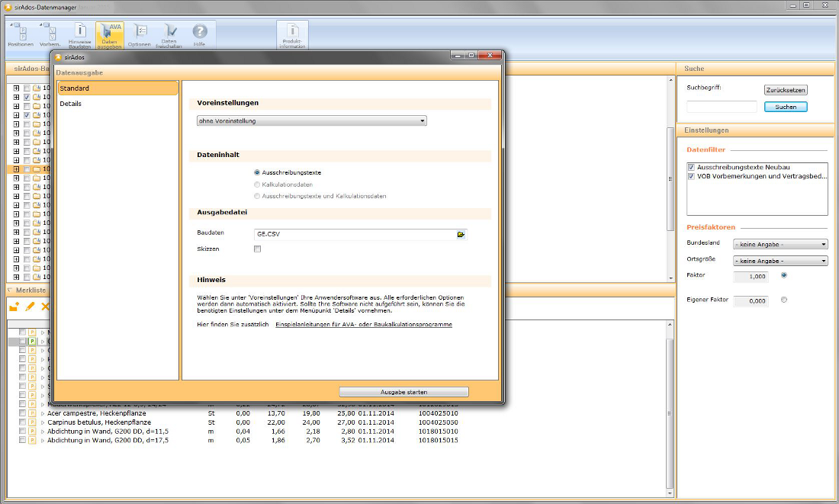Open the Einspielanleitungen für AVA link

pyautogui.click(x=363, y=325)
